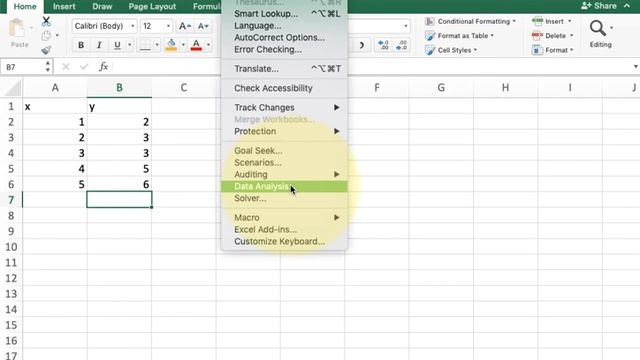Screen dimensions: 640x360
Task: Open font color dropdown arrow
Action: [208, 45]
